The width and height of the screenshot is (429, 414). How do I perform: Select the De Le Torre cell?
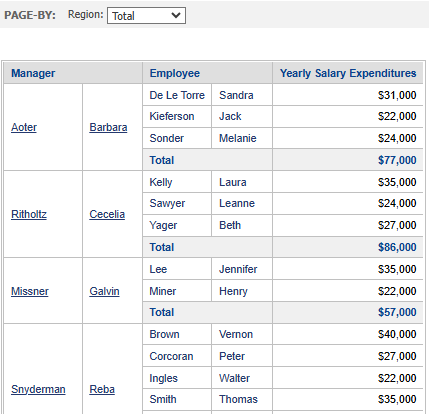point(177,95)
